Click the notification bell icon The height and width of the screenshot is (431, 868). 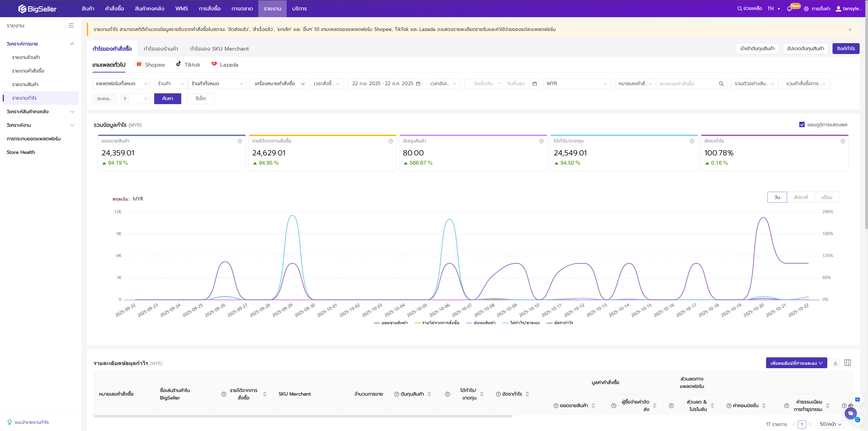coord(789,9)
